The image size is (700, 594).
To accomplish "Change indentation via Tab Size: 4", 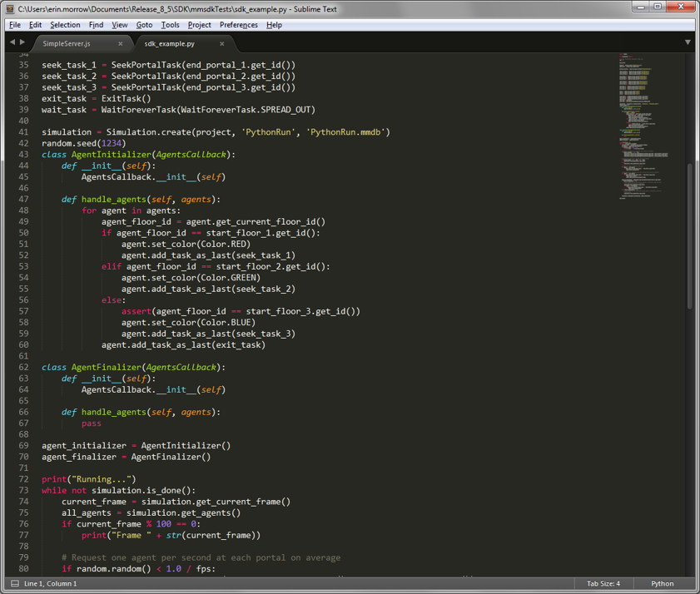I will click(x=603, y=583).
